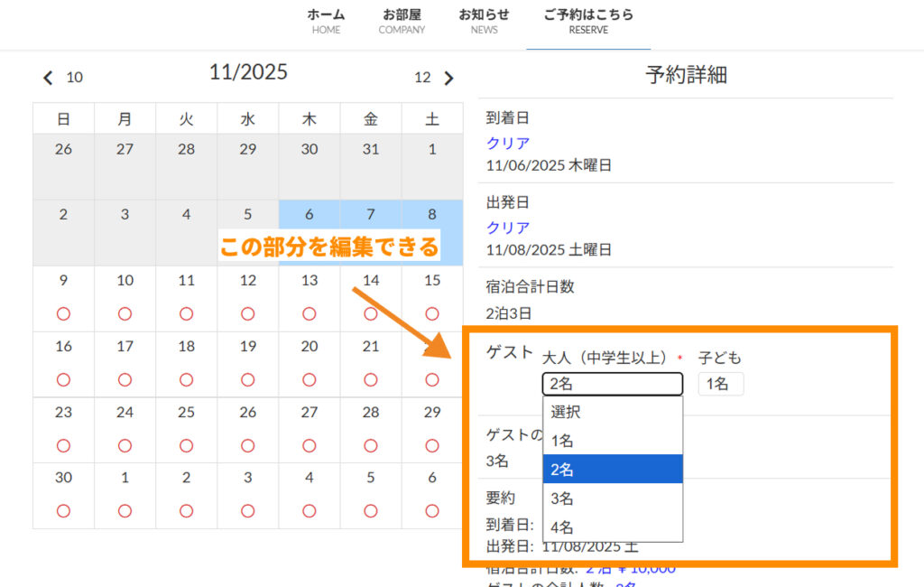Open the children guest count dropdown

[x=720, y=384]
